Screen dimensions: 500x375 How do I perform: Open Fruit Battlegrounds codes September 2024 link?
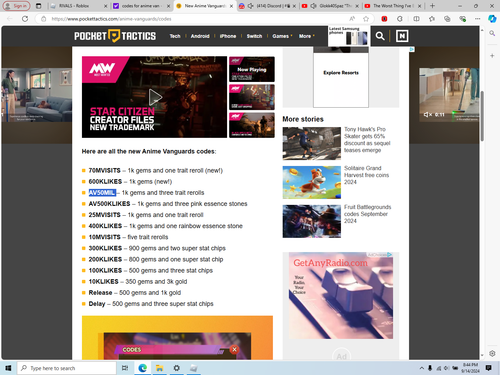pyautogui.click(x=367, y=214)
